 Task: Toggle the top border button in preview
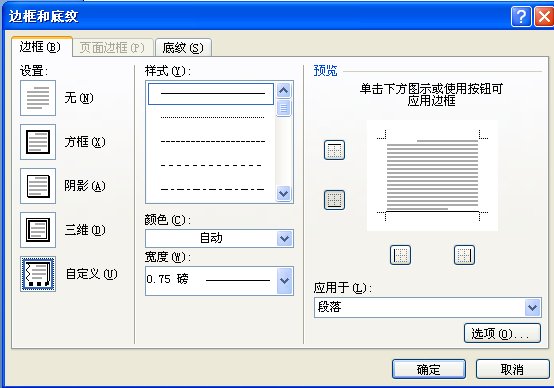click(334, 150)
